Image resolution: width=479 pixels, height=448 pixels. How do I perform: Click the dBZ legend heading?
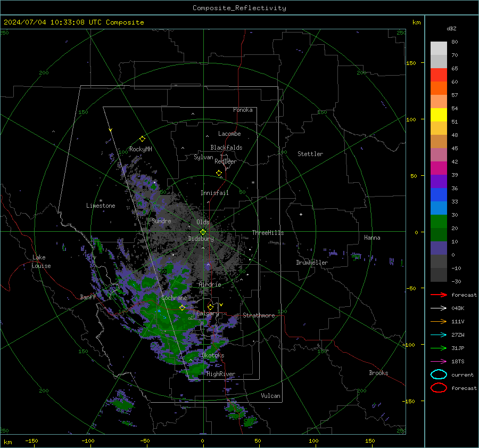pos(451,28)
